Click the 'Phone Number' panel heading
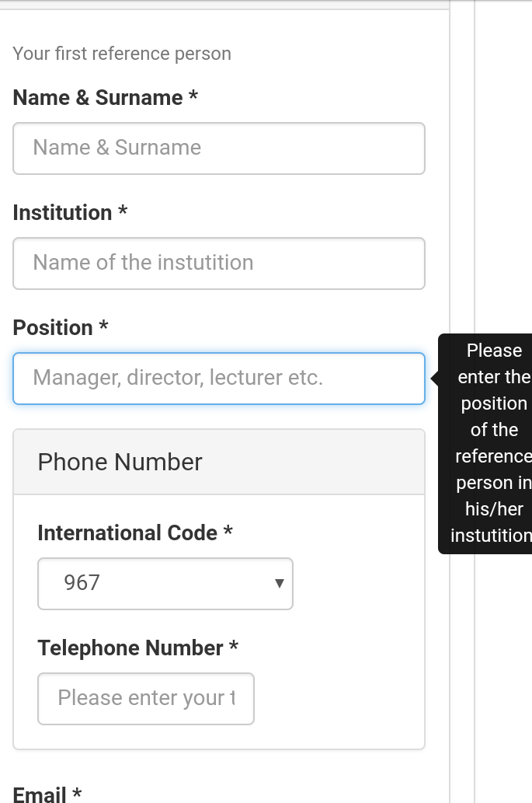The width and height of the screenshot is (532, 803). 120,463
